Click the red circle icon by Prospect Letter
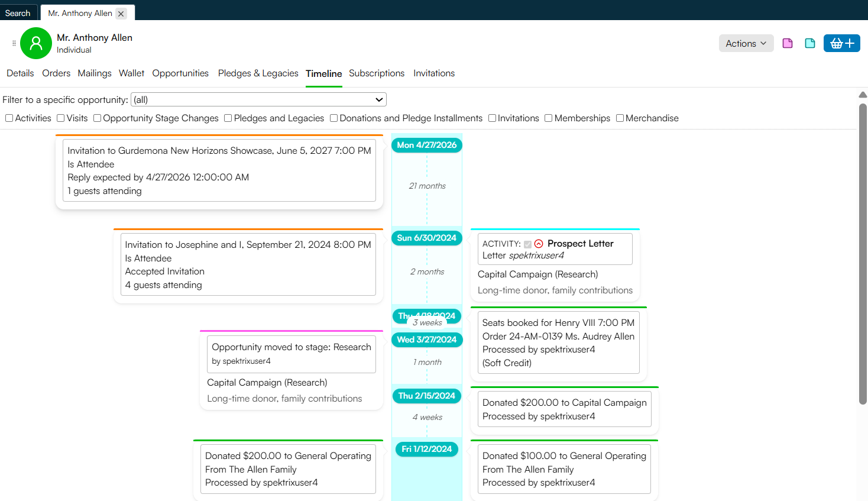868x501 pixels. point(539,244)
